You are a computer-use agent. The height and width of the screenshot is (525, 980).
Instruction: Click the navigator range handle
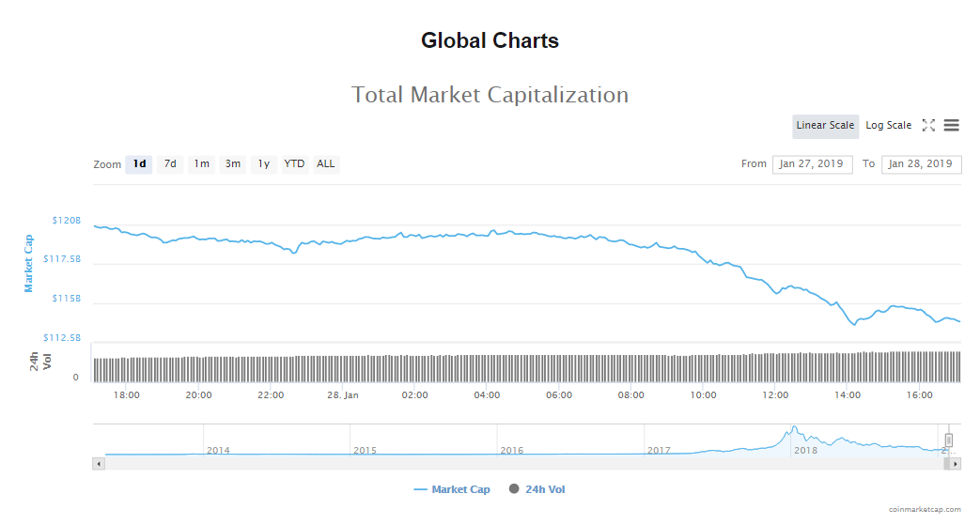[949, 440]
